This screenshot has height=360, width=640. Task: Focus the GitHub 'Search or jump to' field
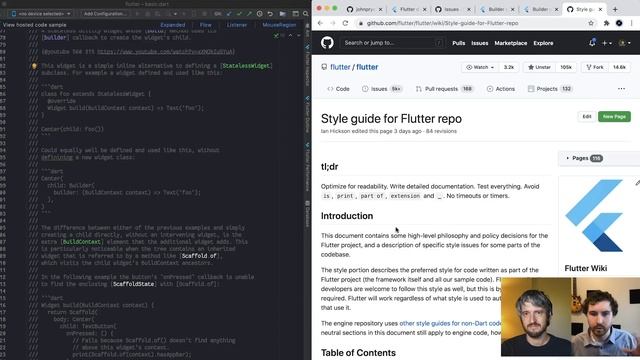pyautogui.click(x=393, y=43)
